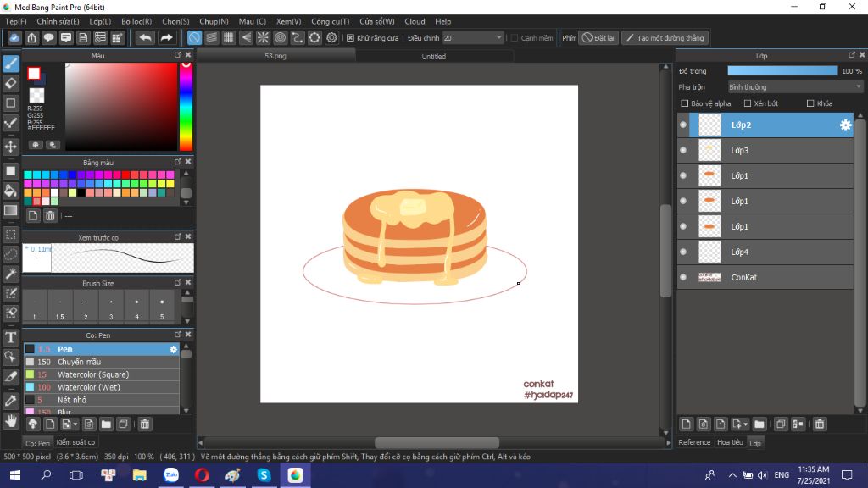Open Lớp2 layer settings gear
The height and width of the screenshot is (488, 868).
click(x=845, y=125)
